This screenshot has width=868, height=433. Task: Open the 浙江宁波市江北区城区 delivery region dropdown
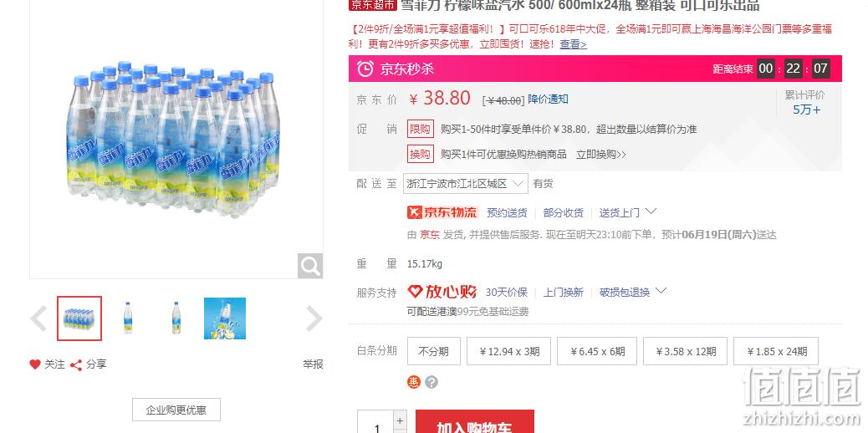466,183
